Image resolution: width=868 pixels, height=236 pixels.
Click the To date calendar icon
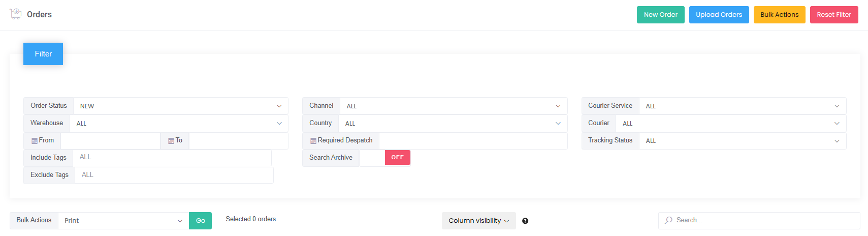pos(171,141)
